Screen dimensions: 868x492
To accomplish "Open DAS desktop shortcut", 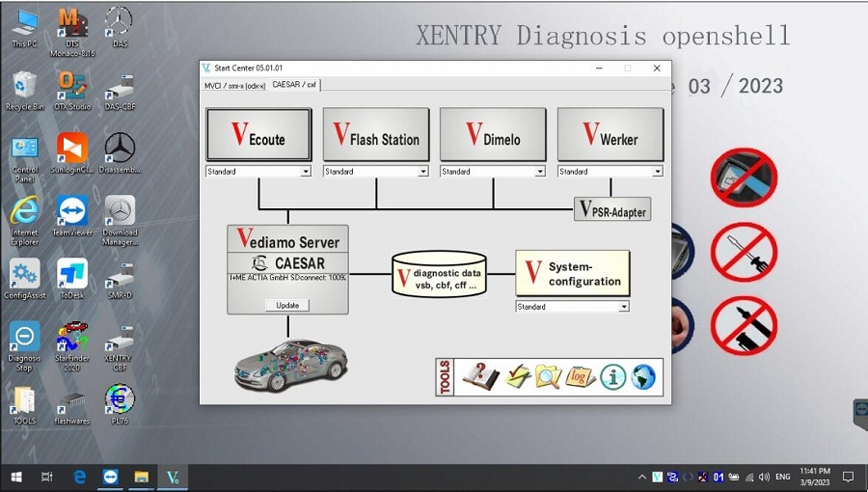I will click(x=120, y=28).
